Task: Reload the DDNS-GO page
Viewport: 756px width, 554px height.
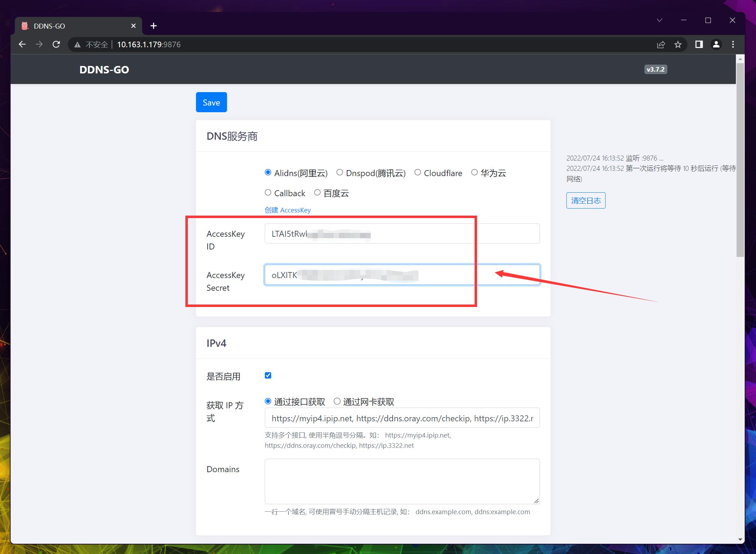Action: 56,44
